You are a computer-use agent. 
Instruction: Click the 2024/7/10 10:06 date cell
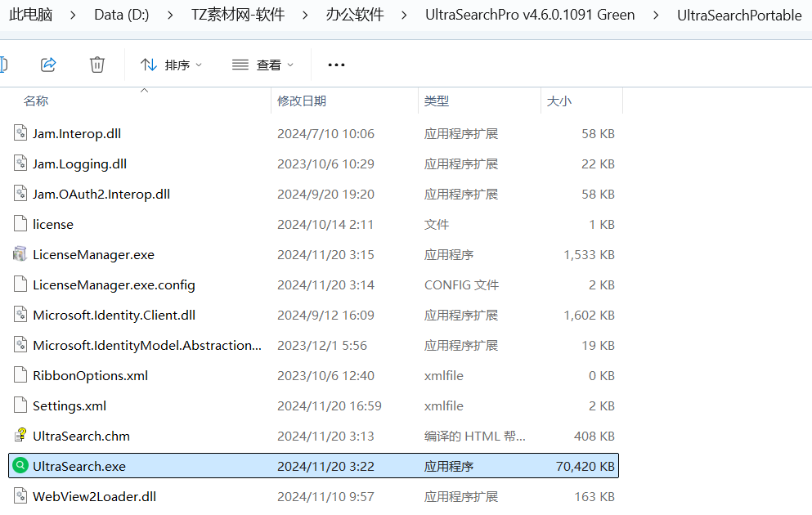pyautogui.click(x=325, y=133)
